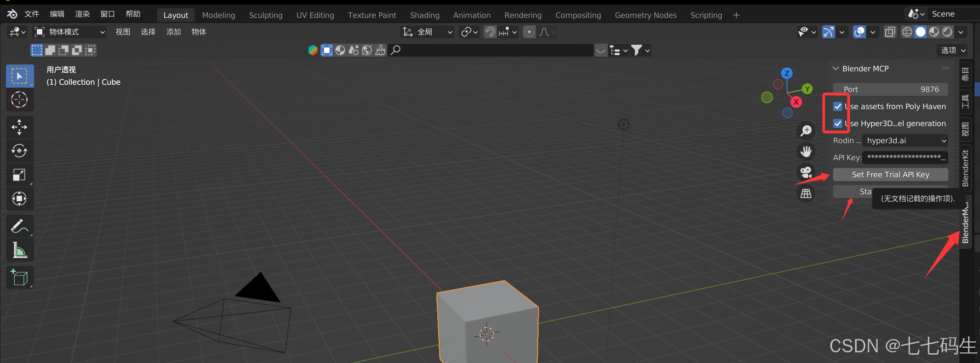
Task: Collapse the Blender MCP panel
Action: [836, 69]
